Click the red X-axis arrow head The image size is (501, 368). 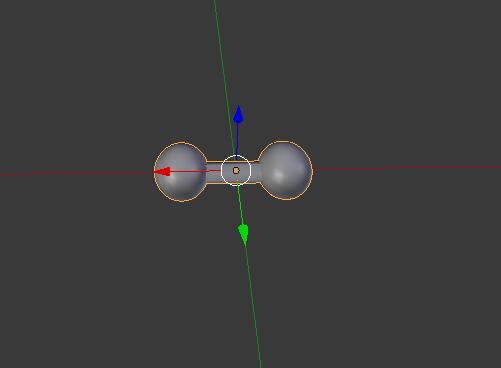(162, 172)
